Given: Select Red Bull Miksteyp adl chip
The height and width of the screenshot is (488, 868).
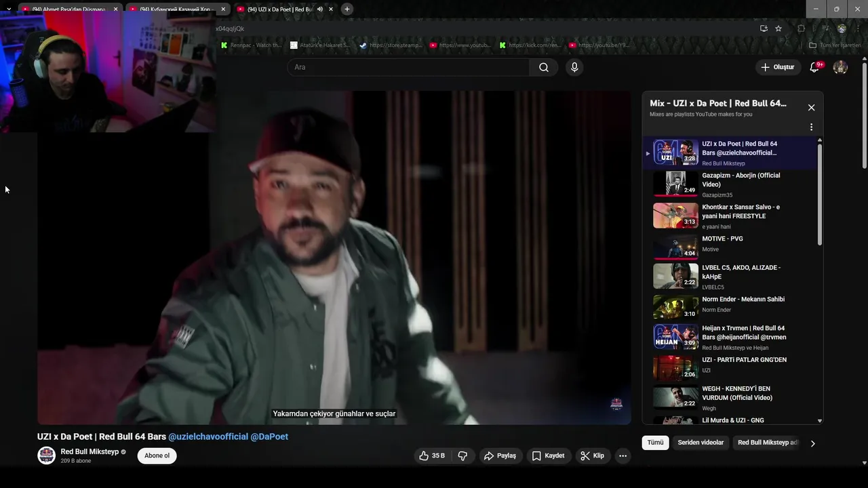Looking at the screenshot, I should (x=768, y=443).
